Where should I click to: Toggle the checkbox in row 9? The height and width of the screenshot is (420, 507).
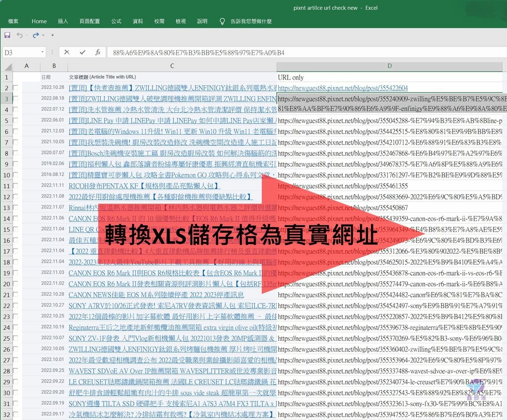coord(15,164)
